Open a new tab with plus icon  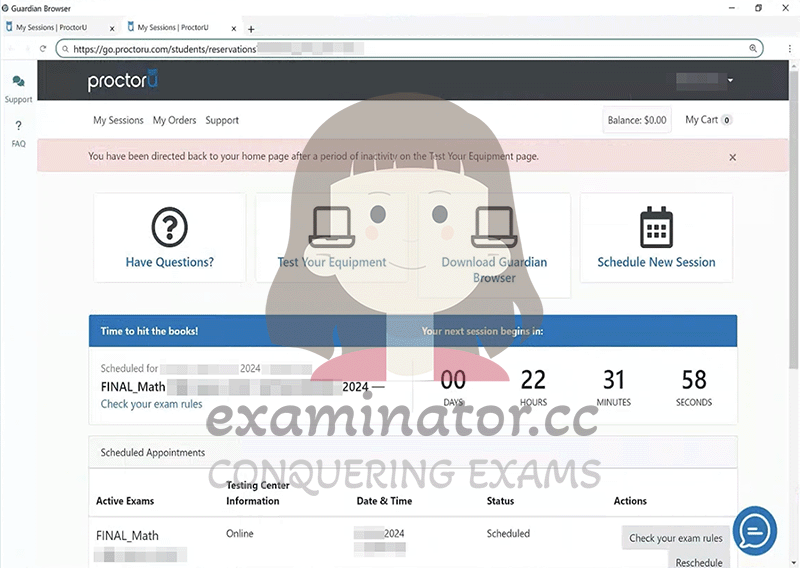251,29
